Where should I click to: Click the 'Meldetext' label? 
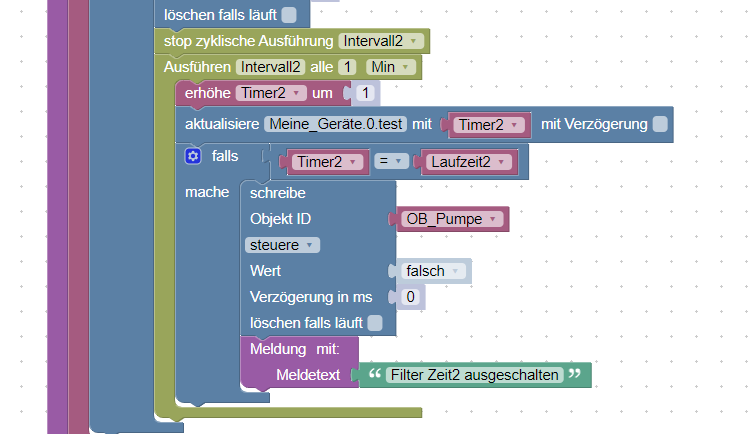click(x=308, y=375)
